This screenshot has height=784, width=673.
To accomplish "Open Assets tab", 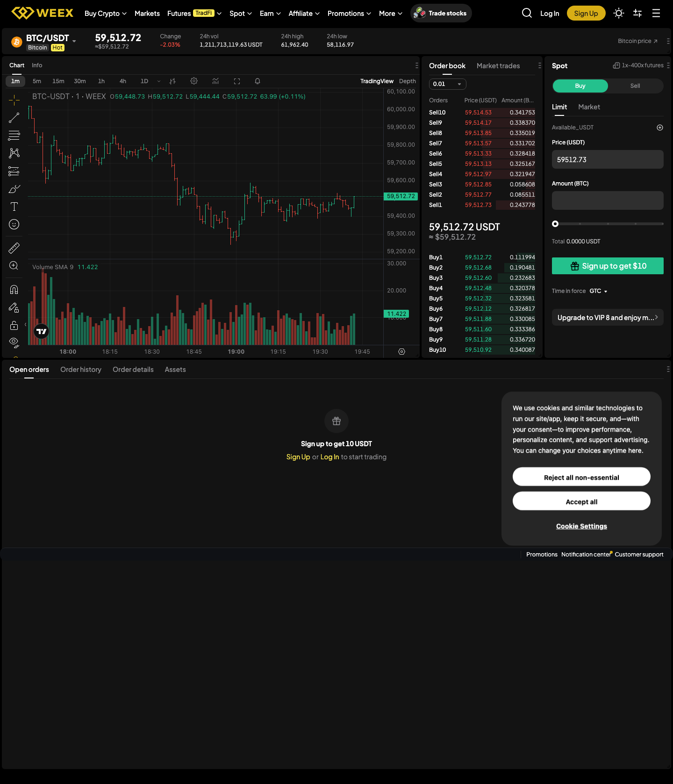I will pos(175,370).
